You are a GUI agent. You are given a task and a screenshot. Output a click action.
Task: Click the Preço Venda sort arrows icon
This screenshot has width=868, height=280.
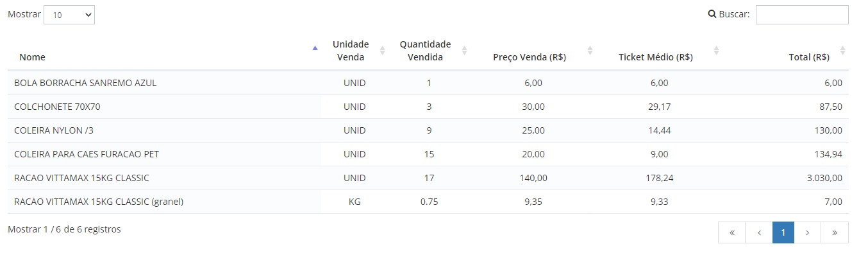(590, 50)
